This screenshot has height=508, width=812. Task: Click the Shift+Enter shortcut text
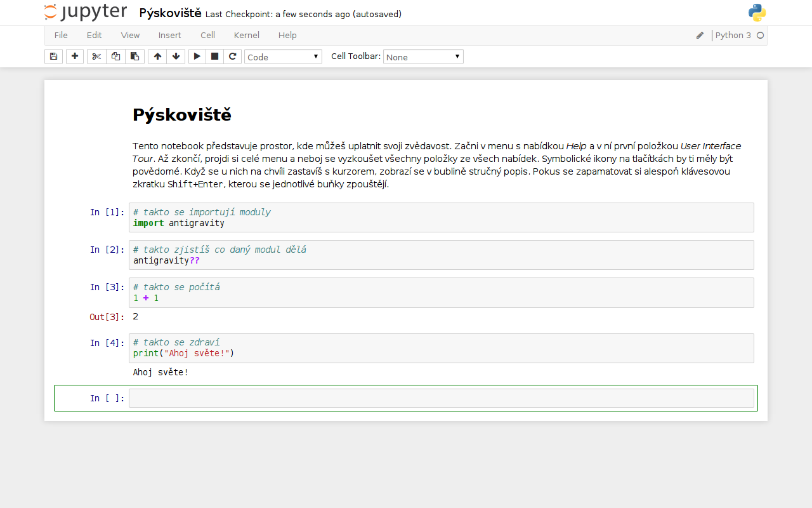[x=195, y=184]
